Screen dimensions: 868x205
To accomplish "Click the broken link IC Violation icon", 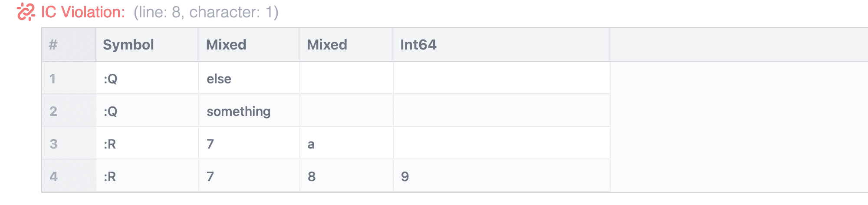I will [x=26, y=12].
